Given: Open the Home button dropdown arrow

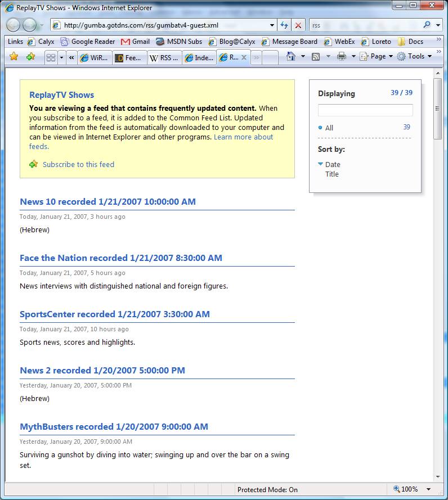Looking at the screenshot, I should pos(303,56).
